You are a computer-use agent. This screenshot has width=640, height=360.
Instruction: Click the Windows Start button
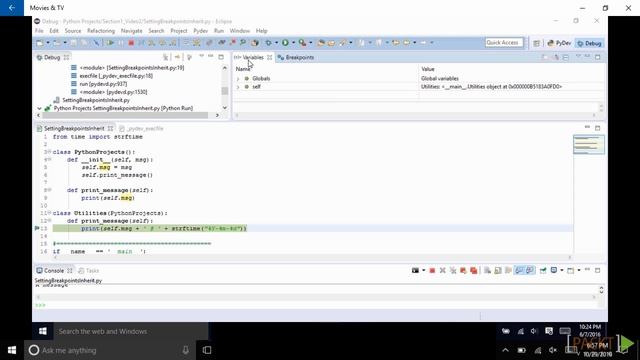point(12,350)
